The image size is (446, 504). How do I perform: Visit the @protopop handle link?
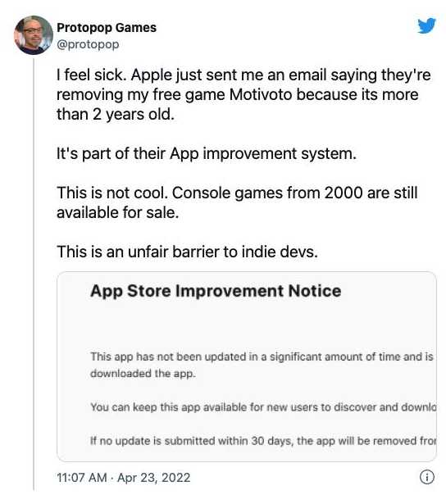coord(88,44)
